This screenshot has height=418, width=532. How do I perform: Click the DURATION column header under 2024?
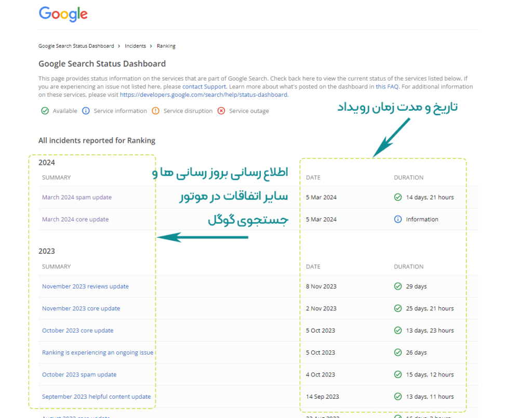(x=408, y=178)
